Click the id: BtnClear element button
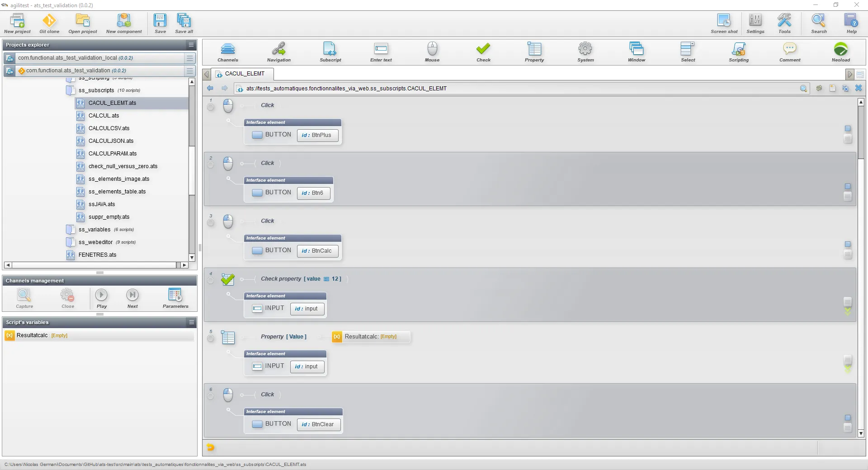 (x=319, y=424)
